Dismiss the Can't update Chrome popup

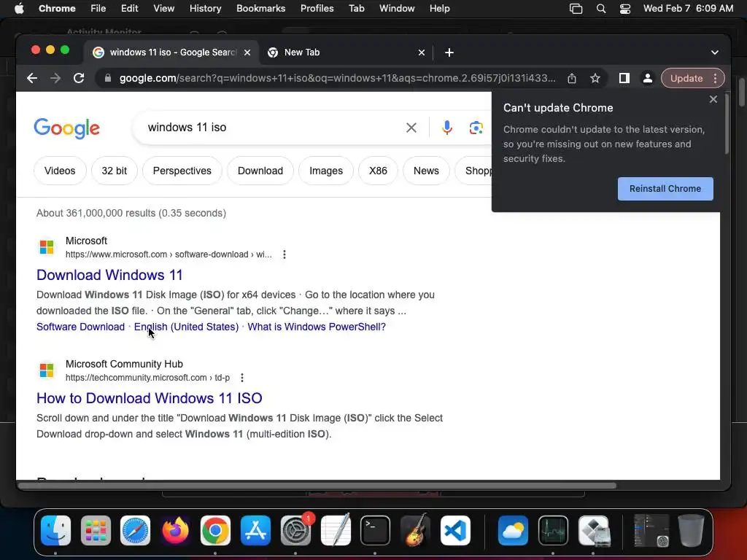[713, 99]
